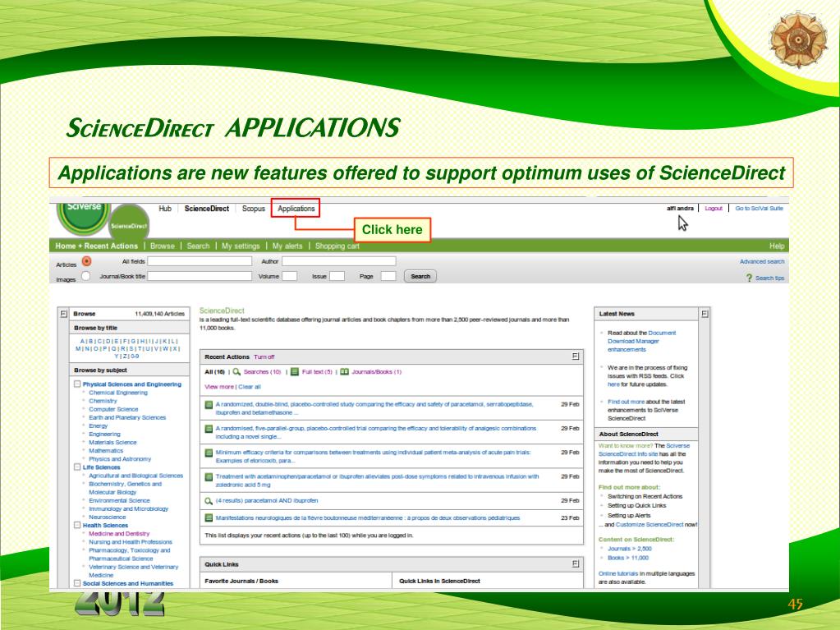
Task: Open Customize ScienceDirect link
Action: pos(650,525)
